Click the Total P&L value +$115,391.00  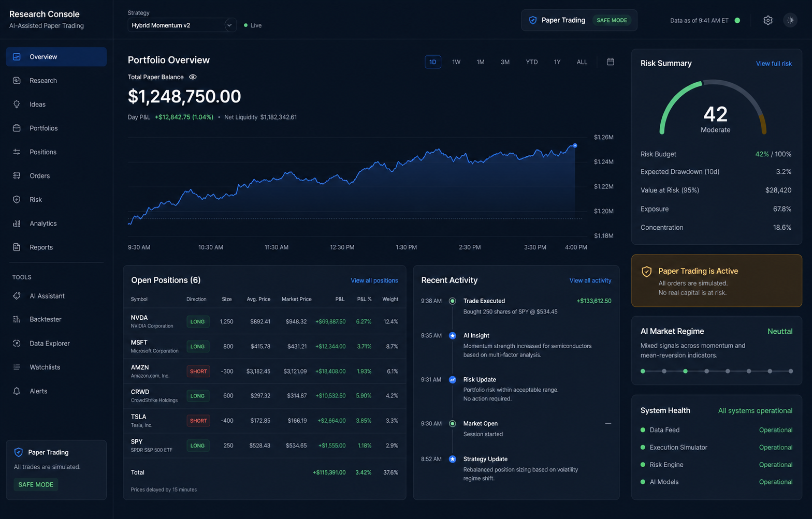(329, 472)
